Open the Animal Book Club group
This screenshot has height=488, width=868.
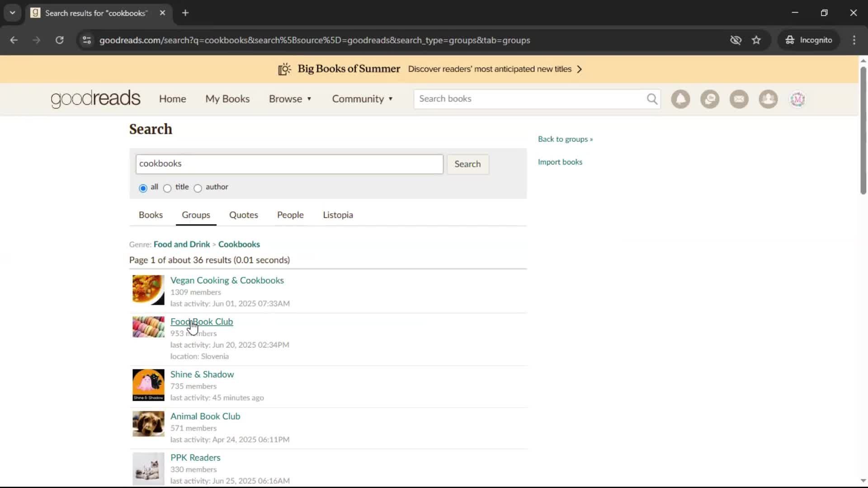pyautogui.click(x=205, y=417)
